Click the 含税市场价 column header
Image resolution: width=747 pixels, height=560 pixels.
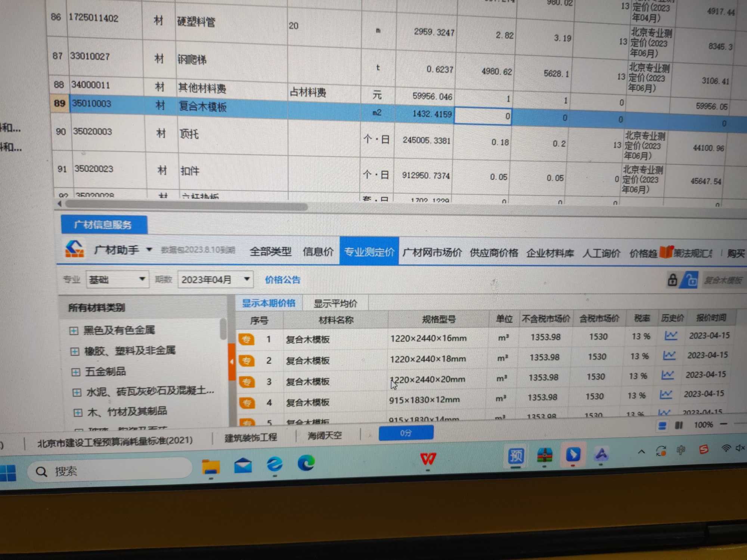click(x=599, y=318)
